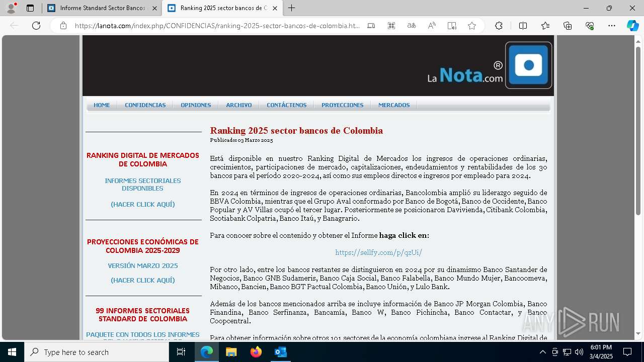
Task: Close the Ranking 2025 sector bancos tab
Action: pos(275,8)
